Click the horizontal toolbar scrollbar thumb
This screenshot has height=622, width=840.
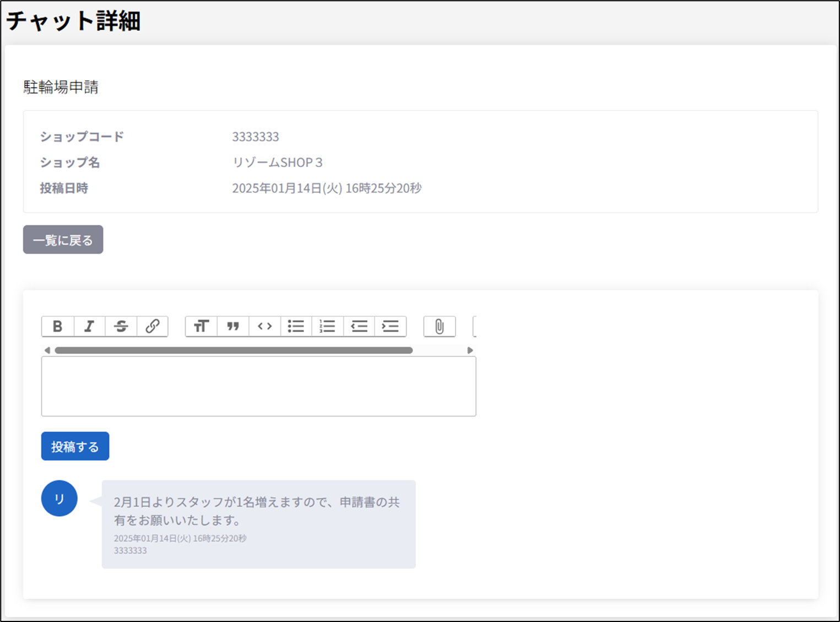click(234, 350)
